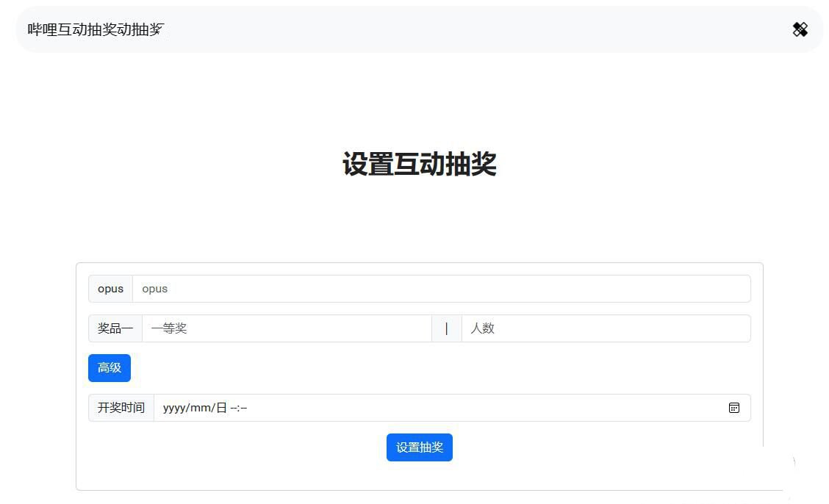
Task: Open the datetime chooser via its calendar glyph
Action: (733, 408)
